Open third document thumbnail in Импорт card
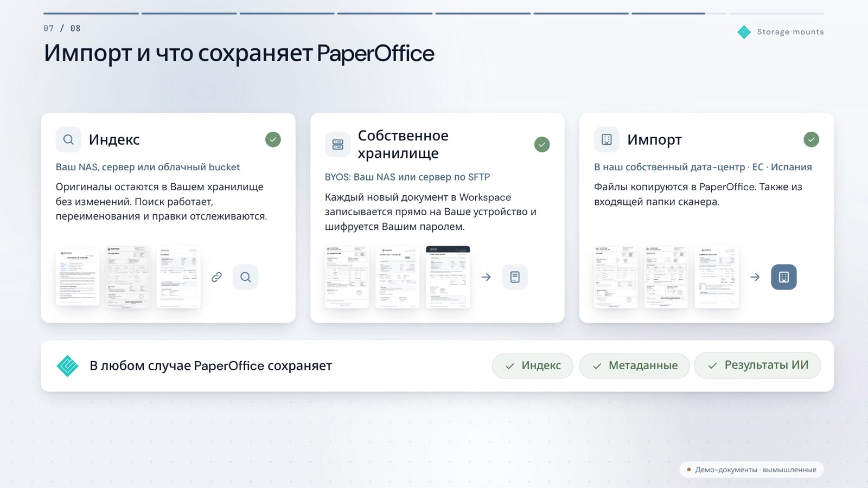Viewport: 868px width, 488px height. [717, 277]
